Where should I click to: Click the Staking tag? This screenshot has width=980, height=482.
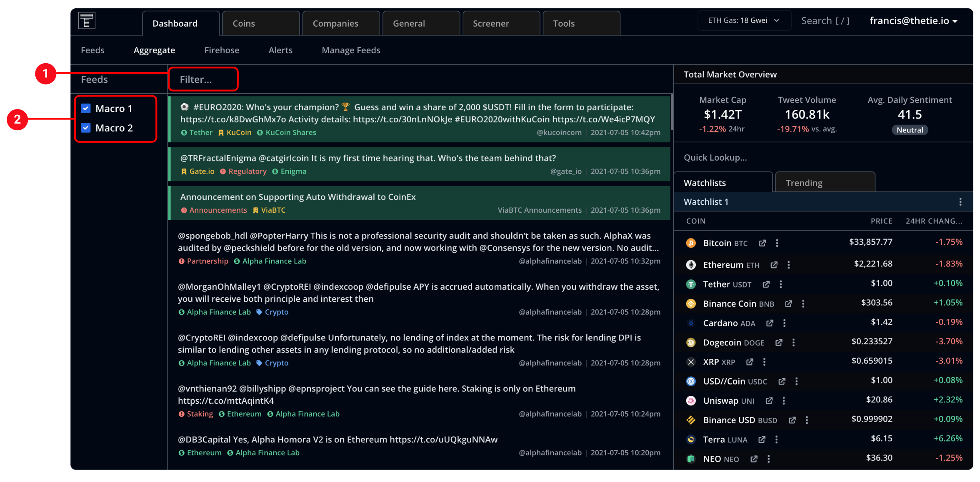pos(195,414)
